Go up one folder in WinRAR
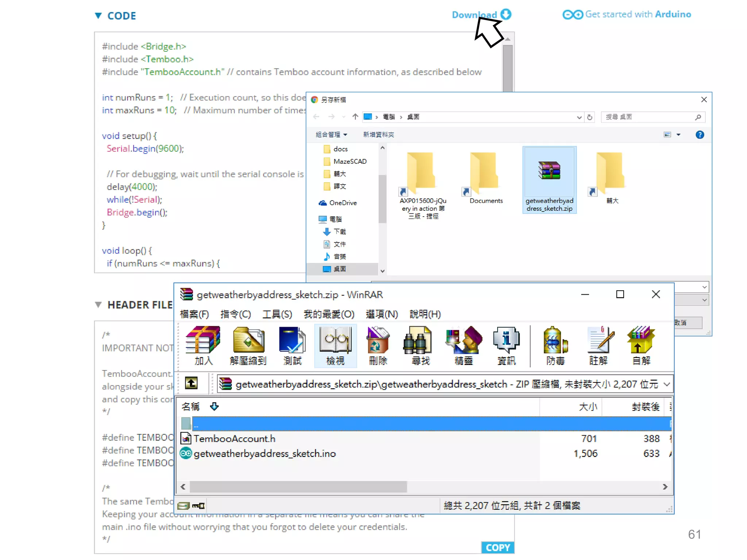This screenshot has height=560, width=747. coord(191,383)
